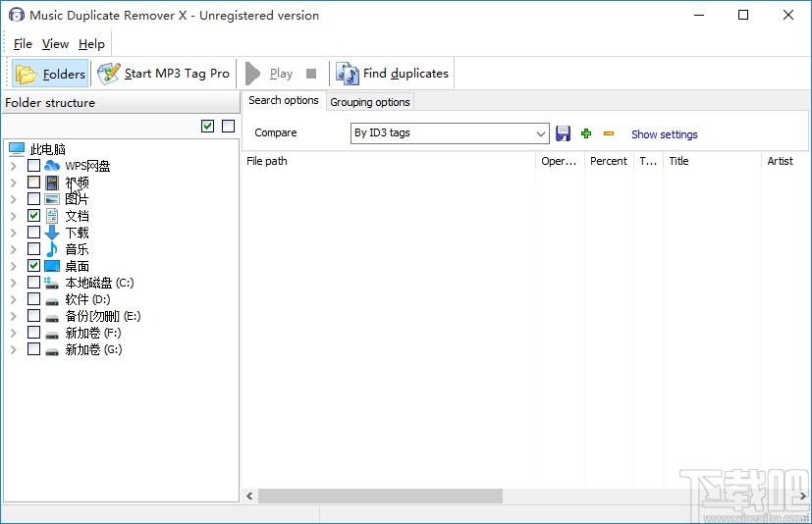Screen dimensions: 812x524
Task: Check the 本地磁盘 (C:) checkbox
Action: pos(33,283)
